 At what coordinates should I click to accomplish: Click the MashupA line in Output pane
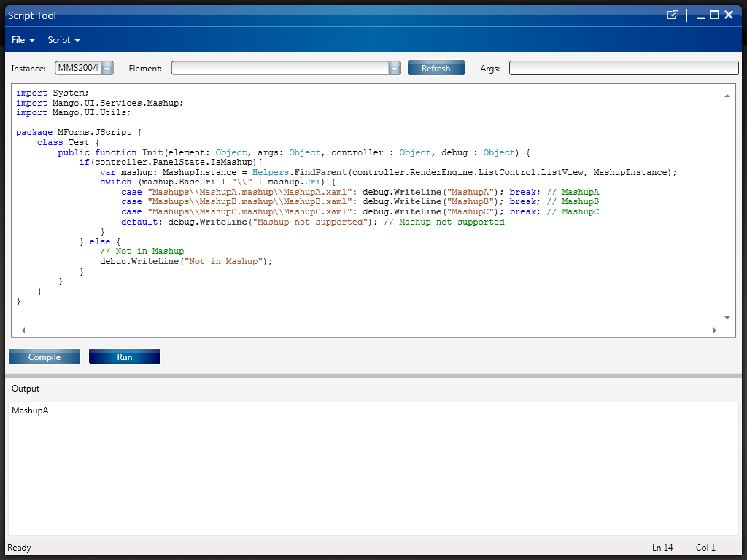[30, 411]
